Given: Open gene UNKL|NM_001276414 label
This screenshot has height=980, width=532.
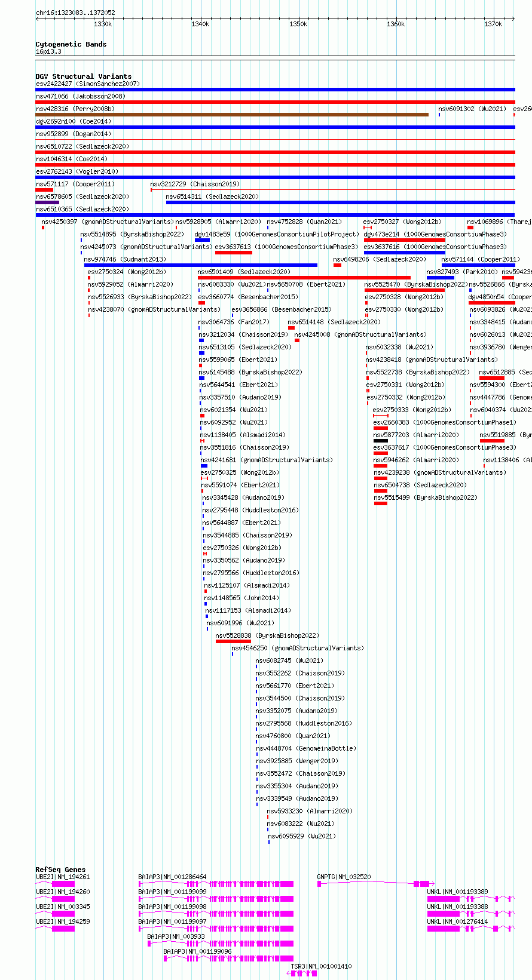Looking at the screenshot, I should (x=457, y=921).
